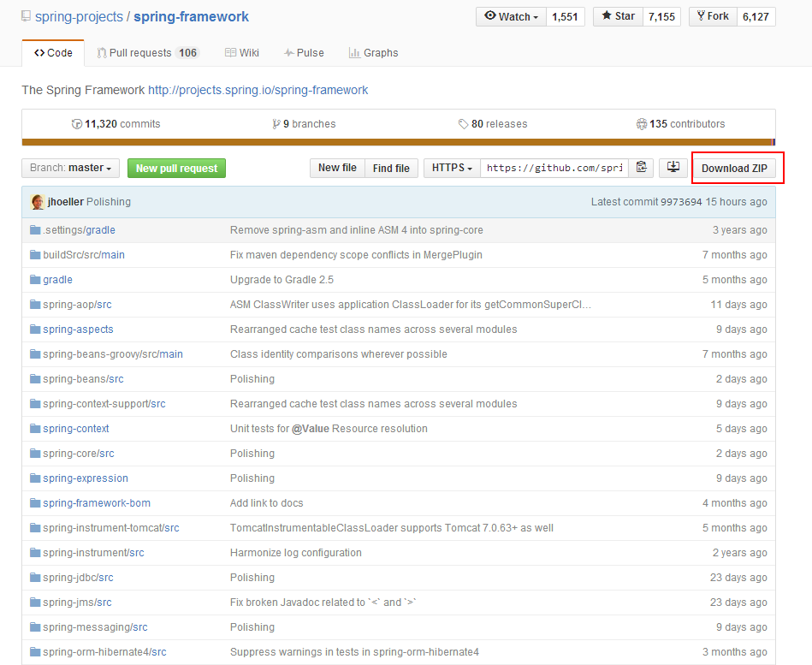Click the clone URL text field
812x665 pixels.
point(554,168)
